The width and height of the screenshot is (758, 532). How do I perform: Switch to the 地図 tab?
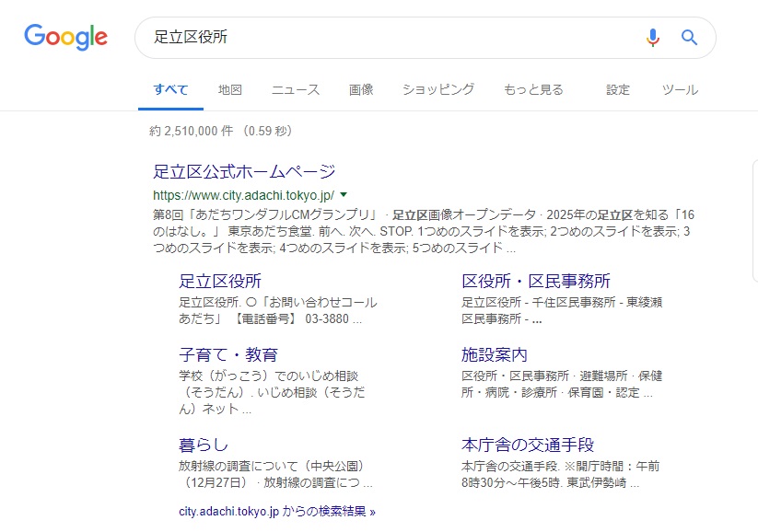click(x=229, y=89)
